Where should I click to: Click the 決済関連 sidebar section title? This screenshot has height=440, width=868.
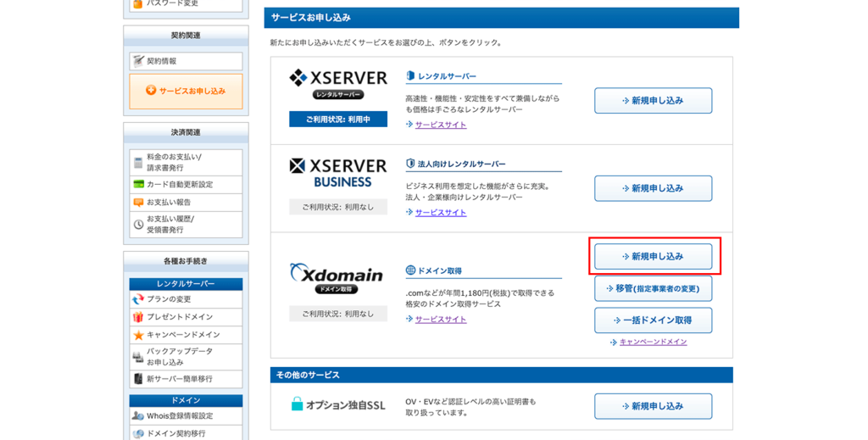pos(186,133)
